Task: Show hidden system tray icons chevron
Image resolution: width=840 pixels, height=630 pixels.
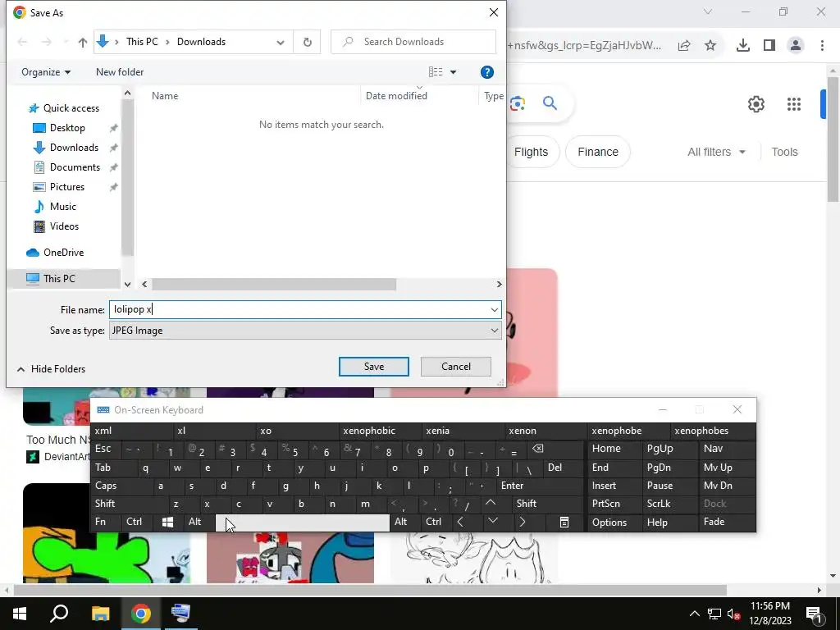Action: [694, 614]
